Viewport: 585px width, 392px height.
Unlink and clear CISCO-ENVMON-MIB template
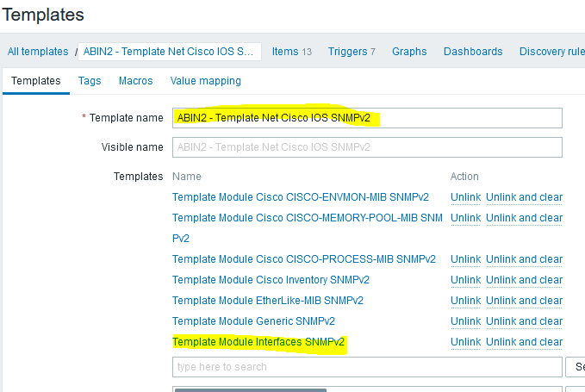524,197
